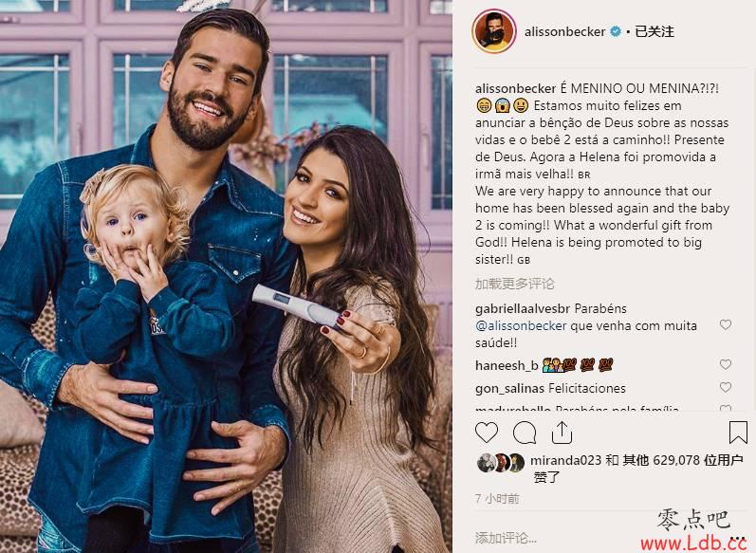Click the verified badge icon
756x553 pixels.
(x=616, y=32)
